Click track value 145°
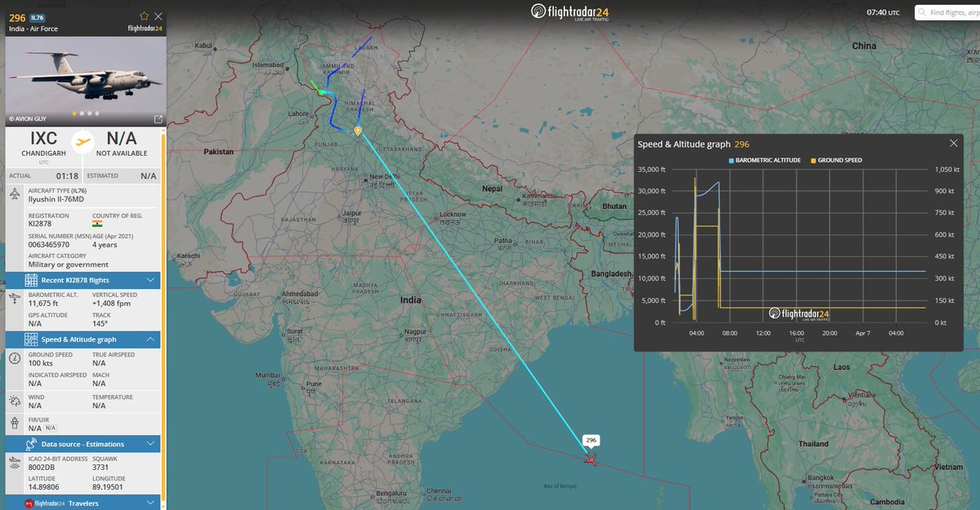This screenshot has height=510, width=980. point(101,323)
